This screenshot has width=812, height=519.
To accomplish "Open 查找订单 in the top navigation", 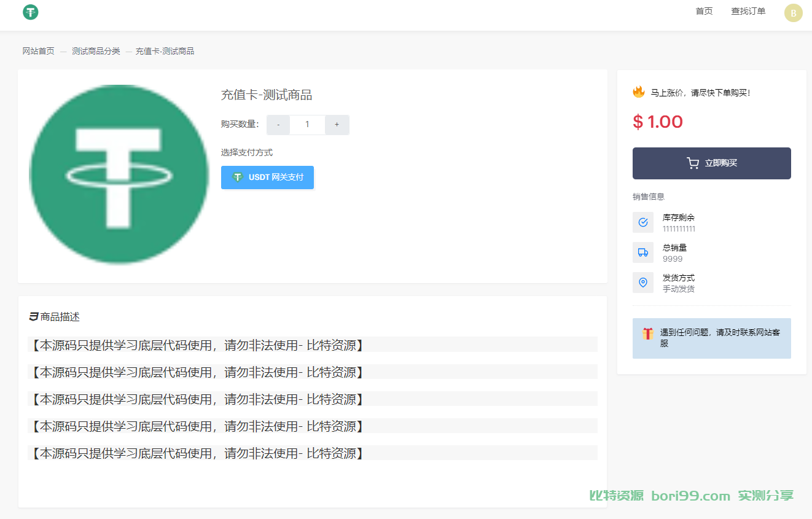I will [x=748, y=11].
